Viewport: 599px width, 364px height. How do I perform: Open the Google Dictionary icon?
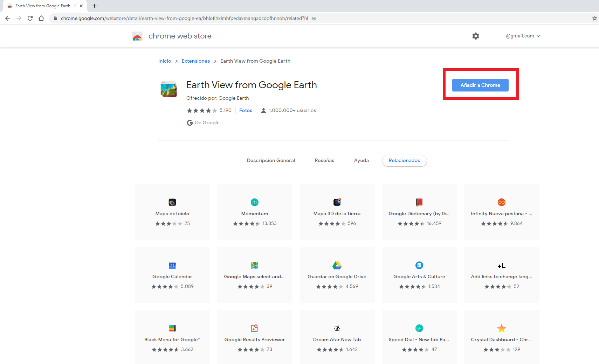point(419,202)
